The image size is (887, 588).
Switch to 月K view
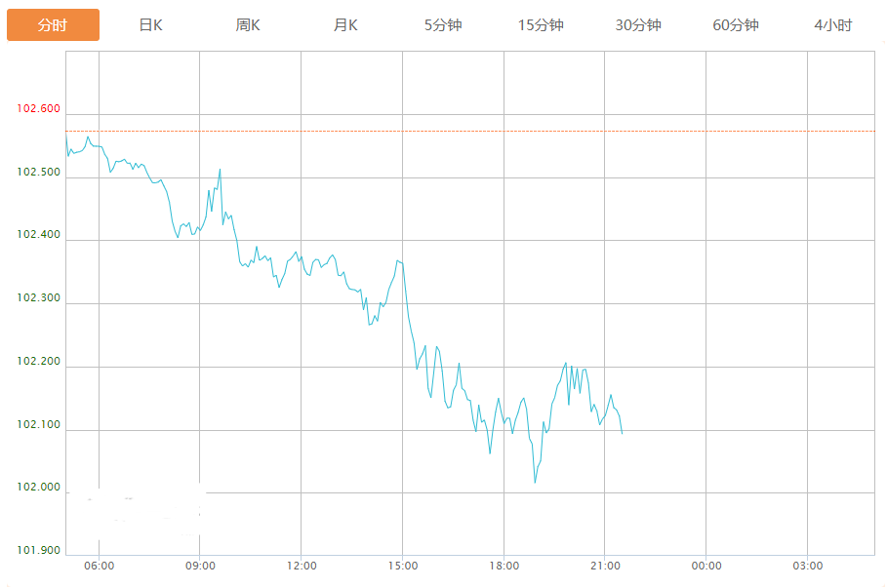345,25
